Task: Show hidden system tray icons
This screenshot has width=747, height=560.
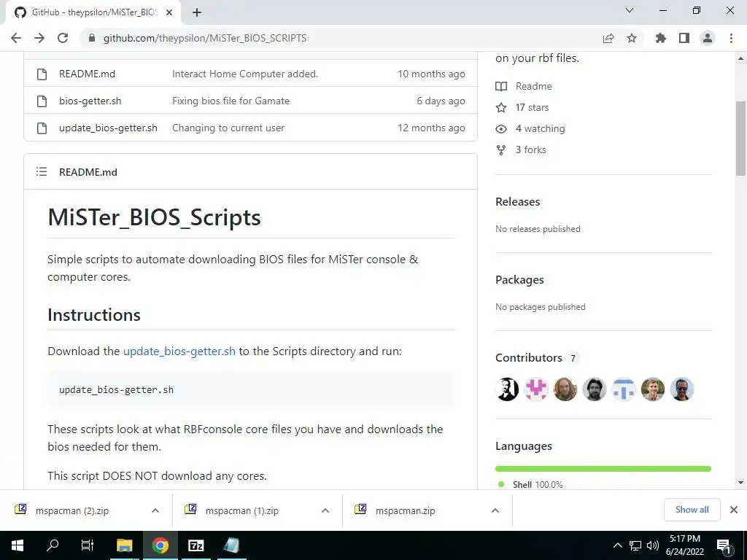Action: (617, 545)
